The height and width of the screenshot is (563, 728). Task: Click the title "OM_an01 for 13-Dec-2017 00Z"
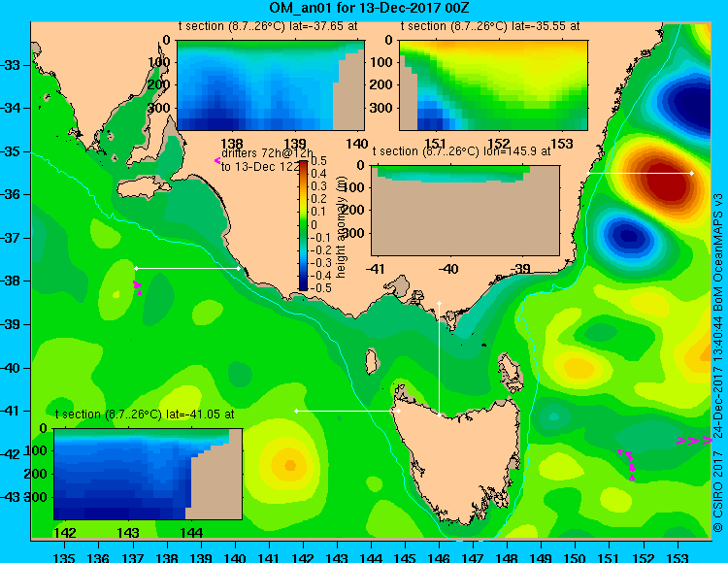pyautogui.click(x=370, y=8)
